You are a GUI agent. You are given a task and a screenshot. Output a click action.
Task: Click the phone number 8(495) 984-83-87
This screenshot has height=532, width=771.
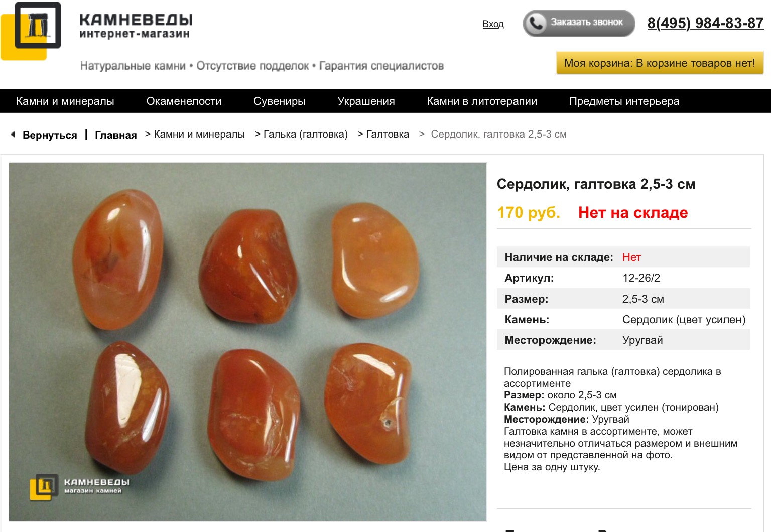[705, 23]
